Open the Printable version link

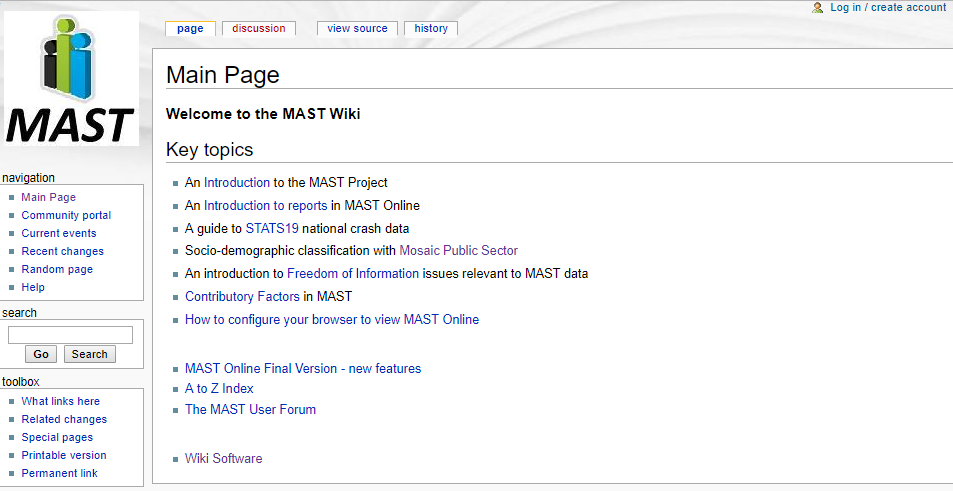point(64,455)
